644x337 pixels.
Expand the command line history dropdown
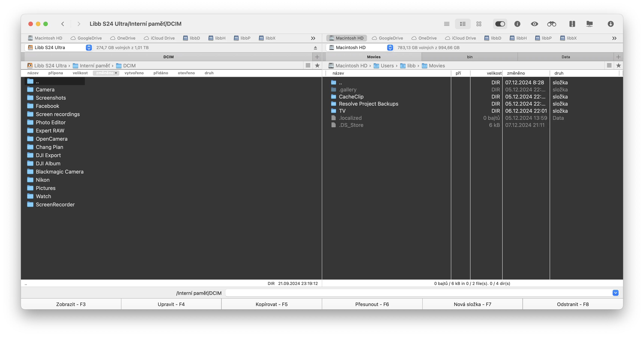point(615,293)
